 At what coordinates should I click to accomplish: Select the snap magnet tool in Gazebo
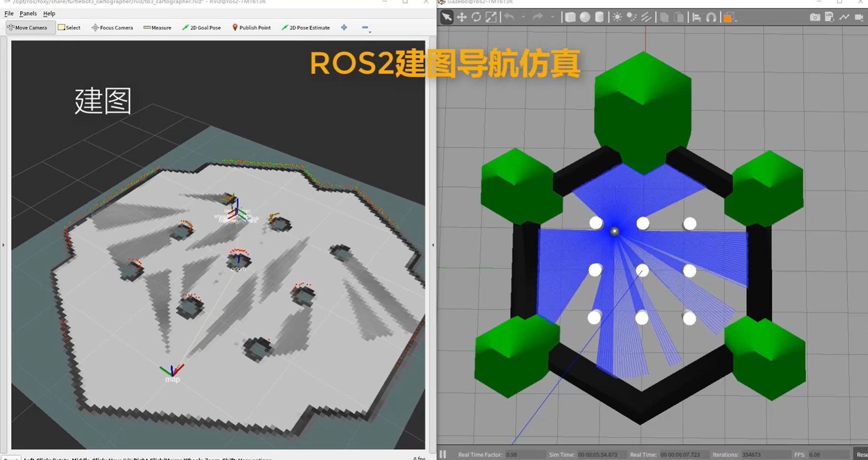click(x=710, y=17)
